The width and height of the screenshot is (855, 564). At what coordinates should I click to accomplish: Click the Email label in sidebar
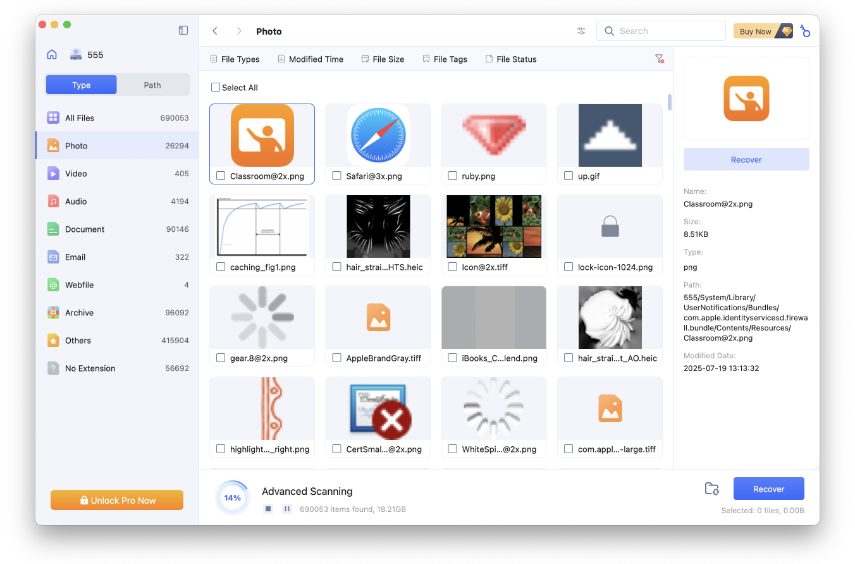click(75, 257)
